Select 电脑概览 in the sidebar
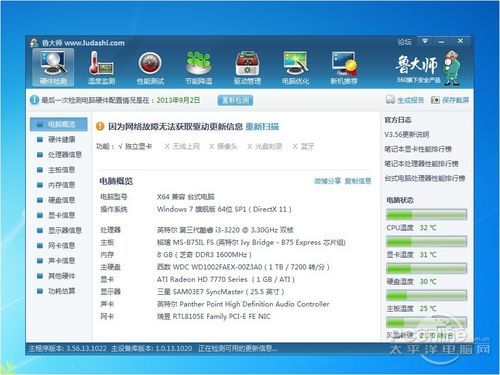 (x=59, y=124)
